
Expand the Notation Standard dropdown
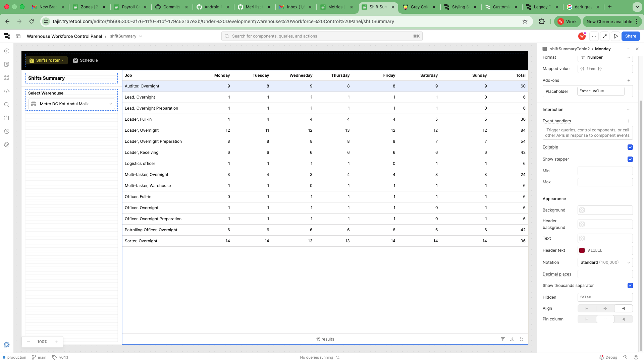tap(605, 262)
